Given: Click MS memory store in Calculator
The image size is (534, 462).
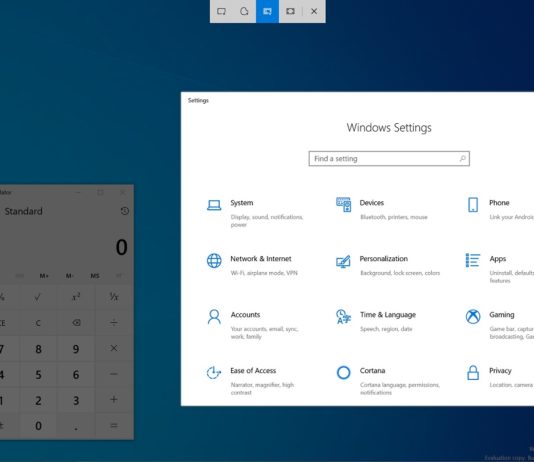Looking at the screenshot, I should 95,276.
